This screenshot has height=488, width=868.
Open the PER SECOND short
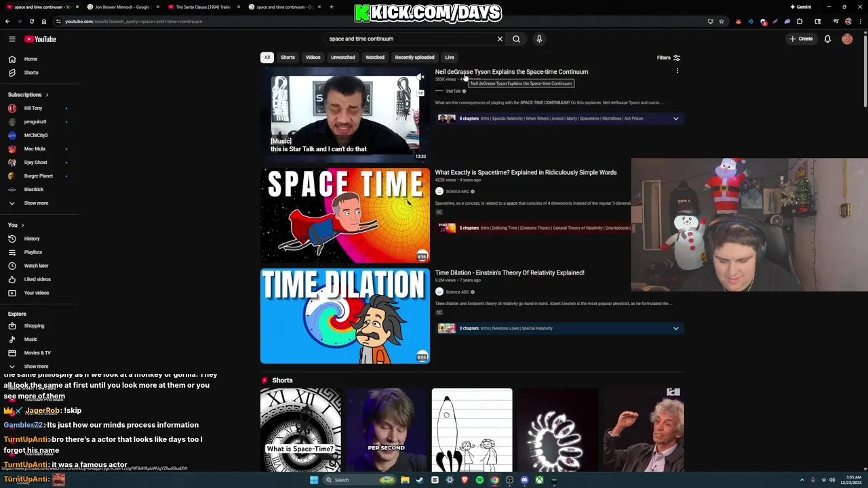386,430
